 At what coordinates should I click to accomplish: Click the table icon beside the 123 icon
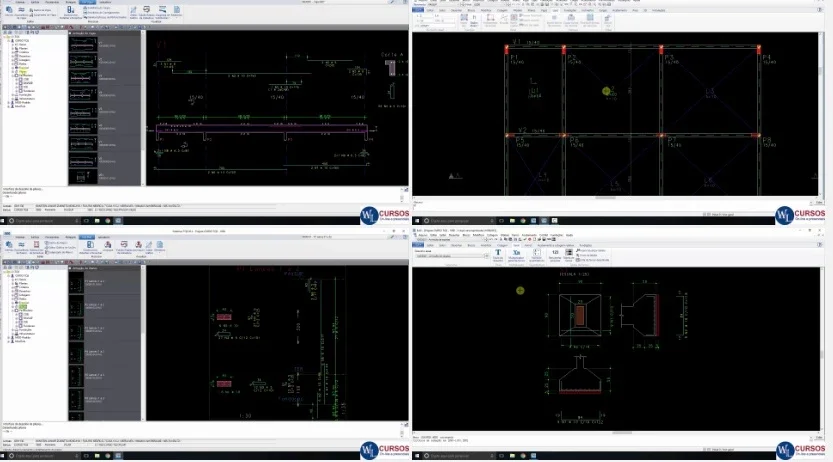point(569,252)
